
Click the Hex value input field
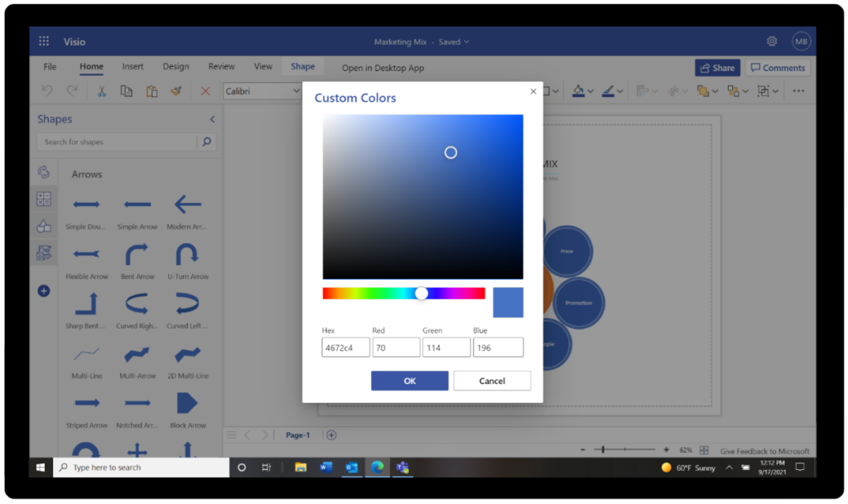coord(345,347)
